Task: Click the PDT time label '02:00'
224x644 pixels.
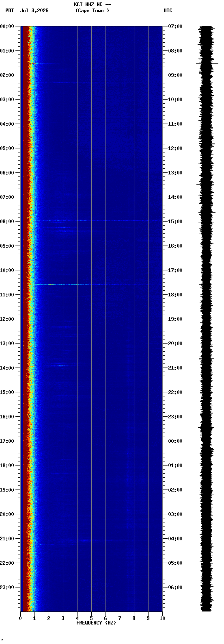Action: [x=7, y=75]
